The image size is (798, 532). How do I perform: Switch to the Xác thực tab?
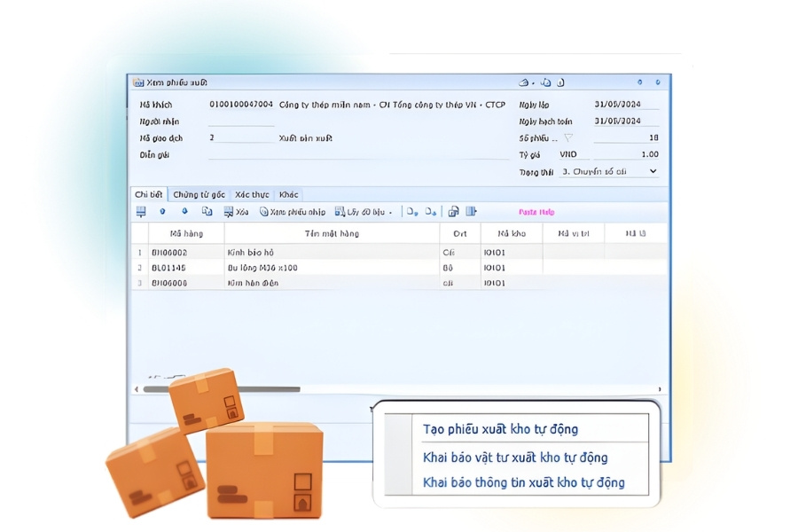click(252, 194)
